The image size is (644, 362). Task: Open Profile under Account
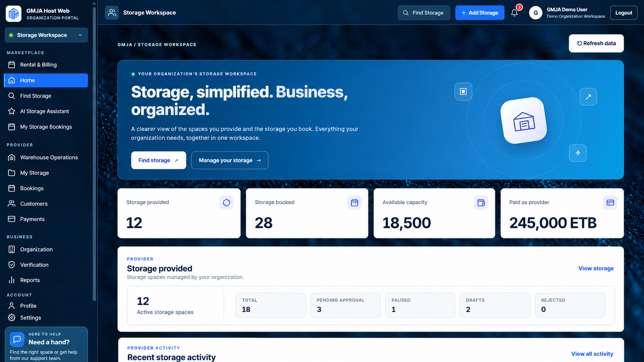(46, 306)
